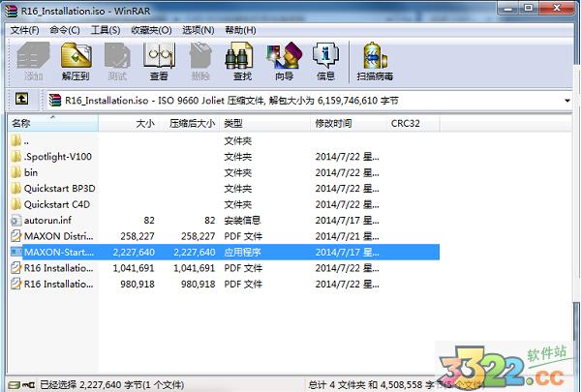The image size is (581, 392).
Task: Sort by Name (名称) column header
Action: [53, 123]
